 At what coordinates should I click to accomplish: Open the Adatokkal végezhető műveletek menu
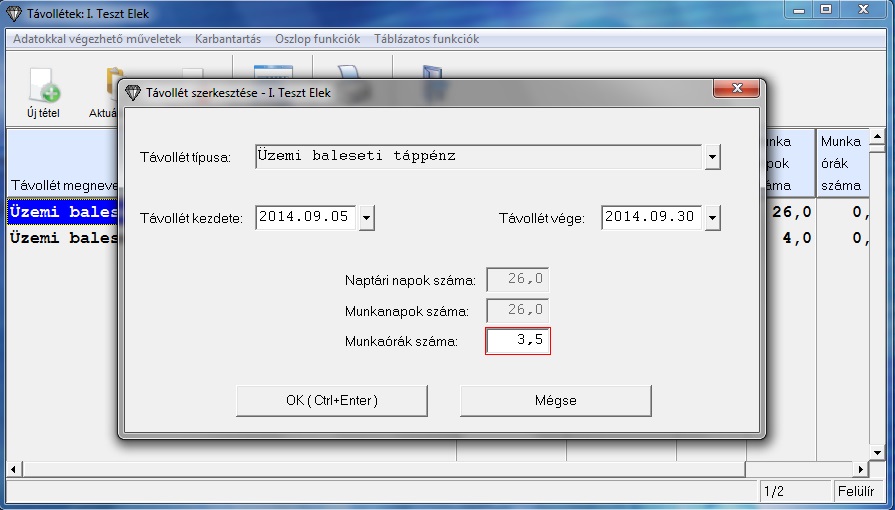coord(97,39)
